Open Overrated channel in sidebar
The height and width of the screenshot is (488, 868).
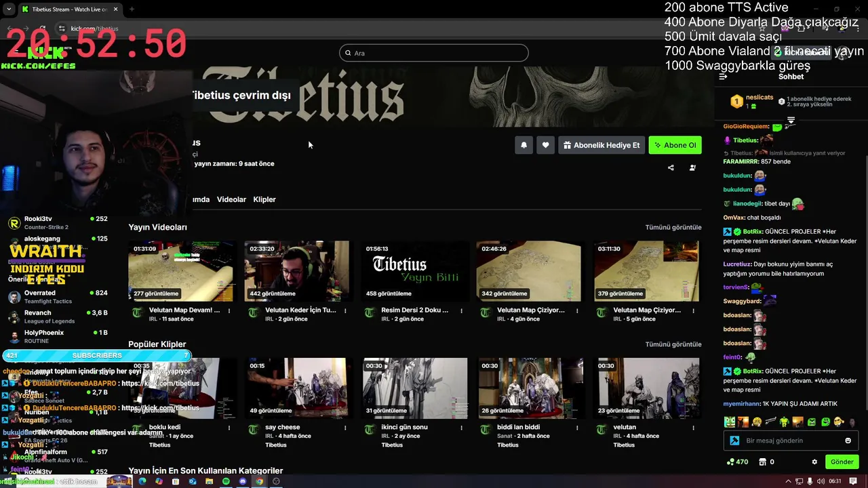click(57, 297)
